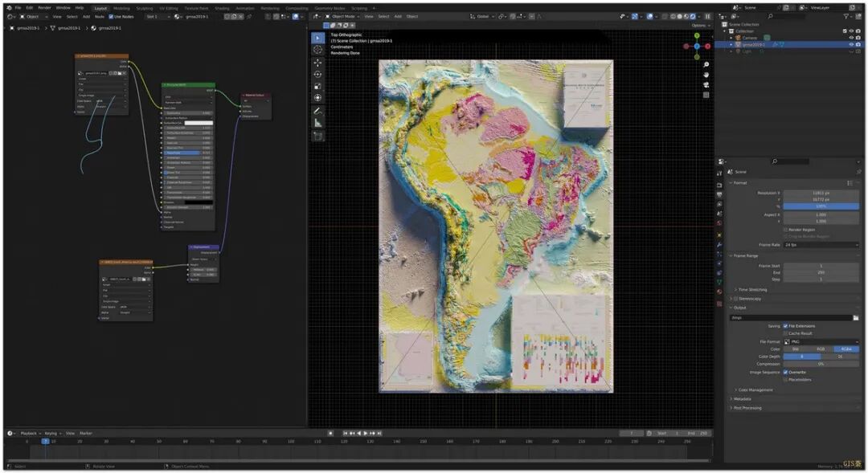This screenshot has width=868, height=473.
Task: Click the viewport zoom magnifier icon
Action: point(706,63)
